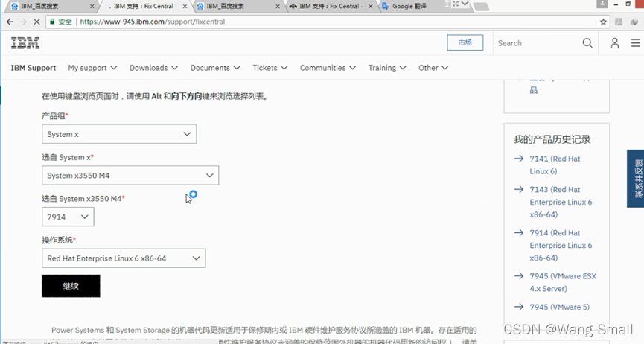
Task: Click the search magnifier icon
Action: [x=587, y=42]
